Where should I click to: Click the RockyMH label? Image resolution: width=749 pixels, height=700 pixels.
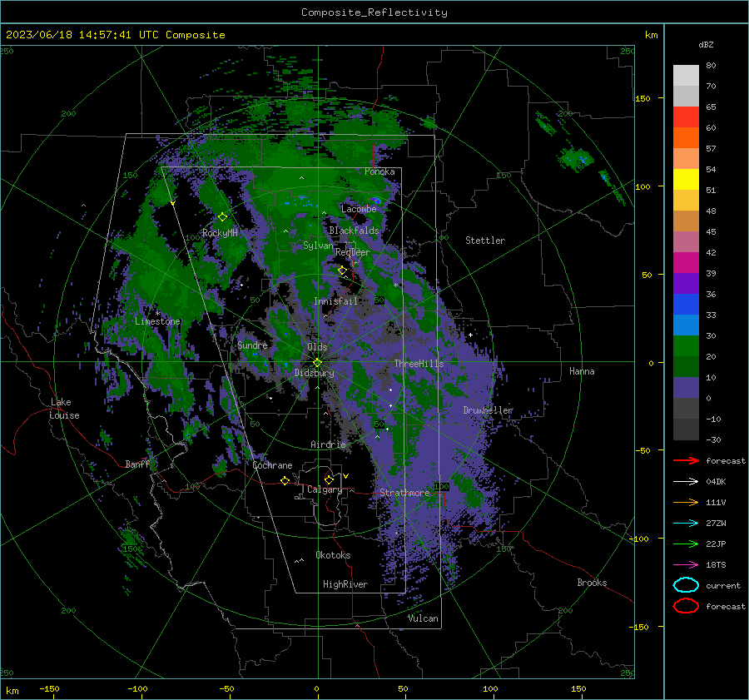220,233
